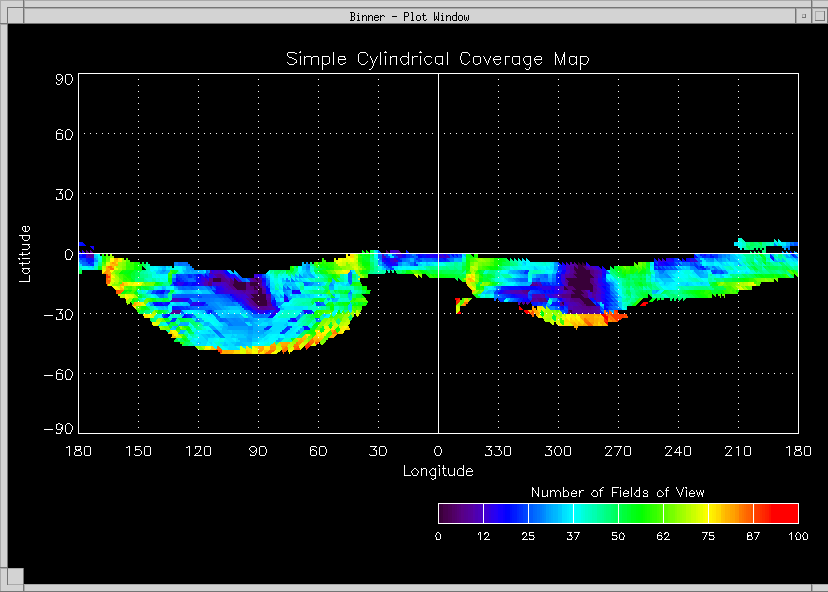Click the longitude tick label 330
The width and height of the screenshot is (828, 592).
pos(498,452)
